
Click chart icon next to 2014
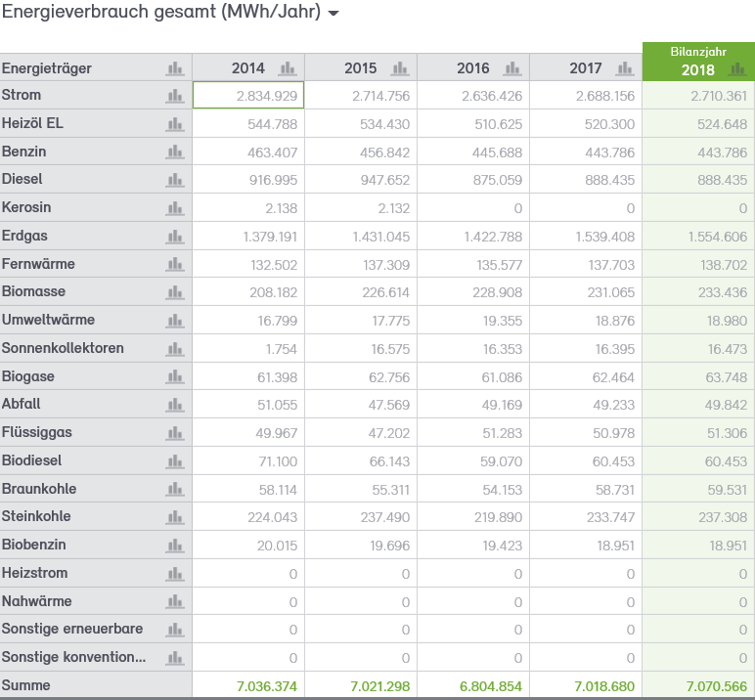[288, 68]
